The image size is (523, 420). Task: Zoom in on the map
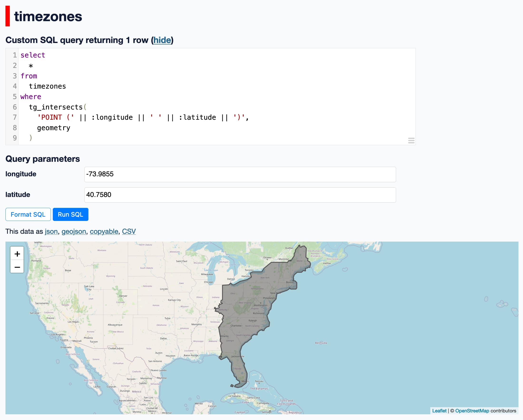(x=17, y=254)
